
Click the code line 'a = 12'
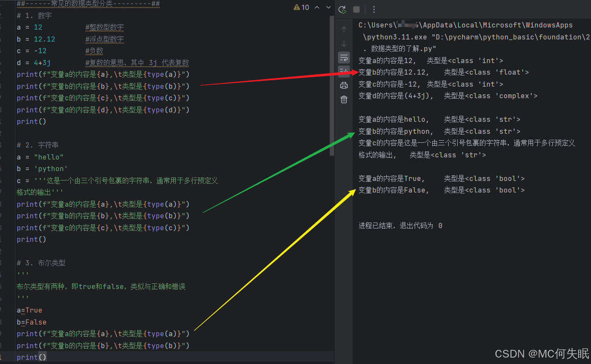(30, 27)
